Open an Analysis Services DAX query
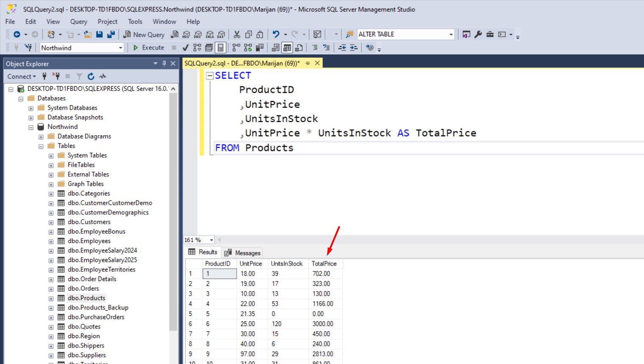 coord(221,35)
